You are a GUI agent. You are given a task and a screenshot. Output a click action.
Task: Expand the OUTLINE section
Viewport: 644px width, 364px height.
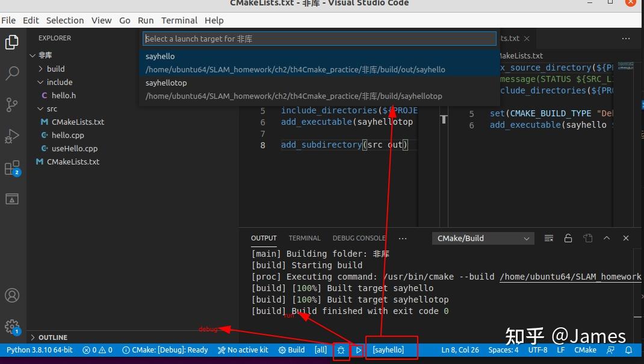point(132,337)
